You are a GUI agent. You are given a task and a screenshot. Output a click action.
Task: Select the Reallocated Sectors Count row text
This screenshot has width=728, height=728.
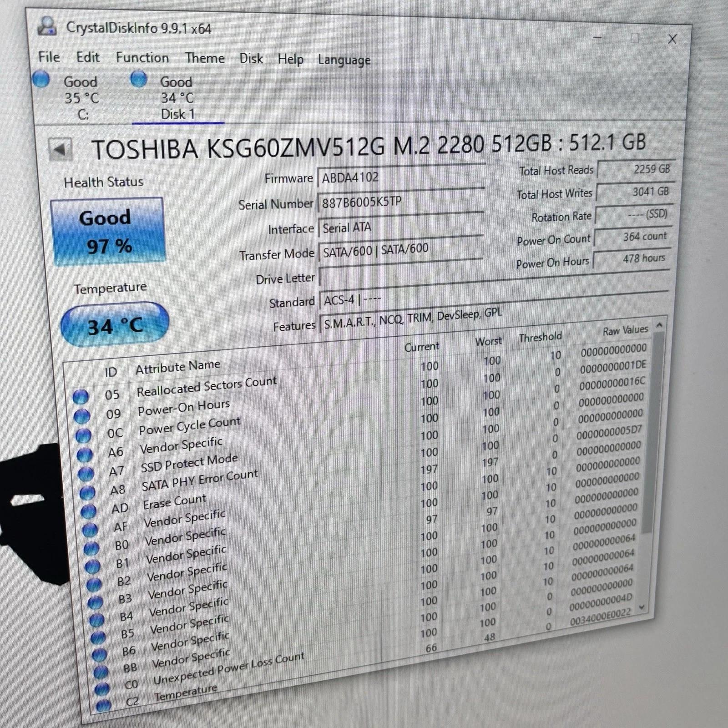point(207,386)
